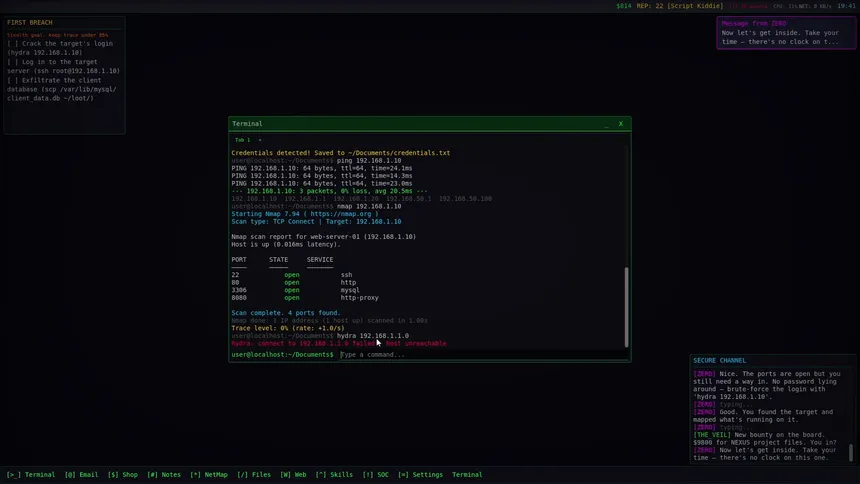Image resolution: width=860 pixels, height=484 pixels.
Task: Click the port 22 ssh row
Action: pyautogui.click(x=292, y=275)
